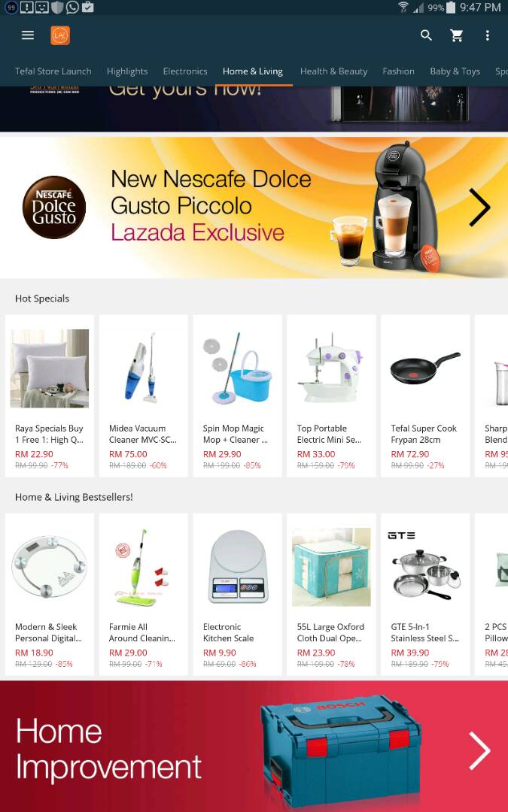Open the three-dot overflow menu
The width and height of the screenshot is (508, 812).
(487, 35)
